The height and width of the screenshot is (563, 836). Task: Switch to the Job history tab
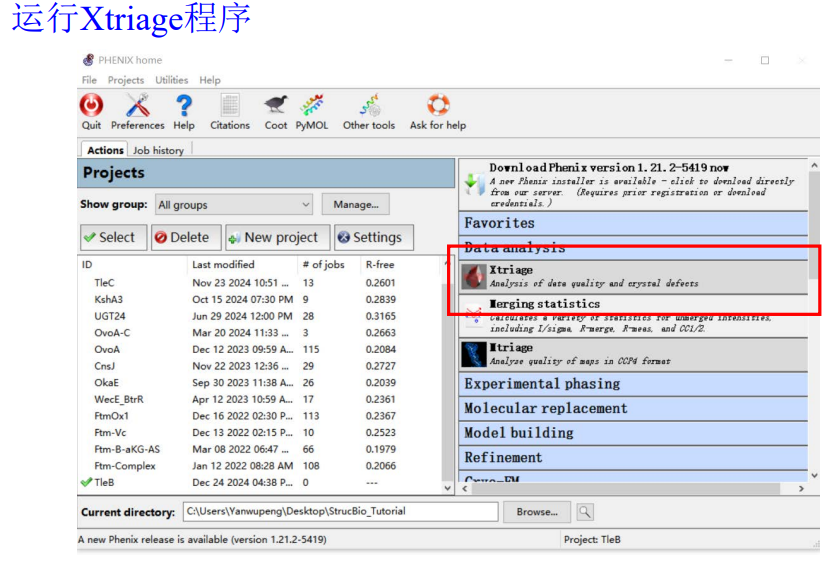click(158, 150)
